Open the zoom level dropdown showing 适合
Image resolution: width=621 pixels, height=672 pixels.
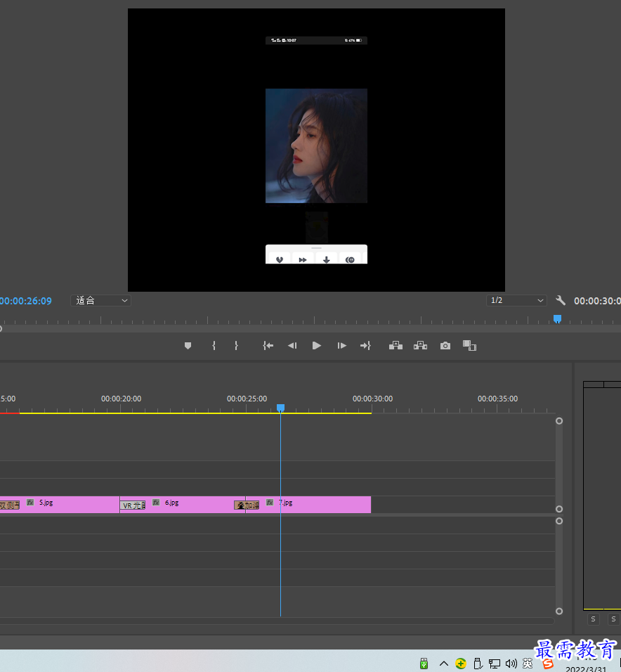click(x=100, y=300)
